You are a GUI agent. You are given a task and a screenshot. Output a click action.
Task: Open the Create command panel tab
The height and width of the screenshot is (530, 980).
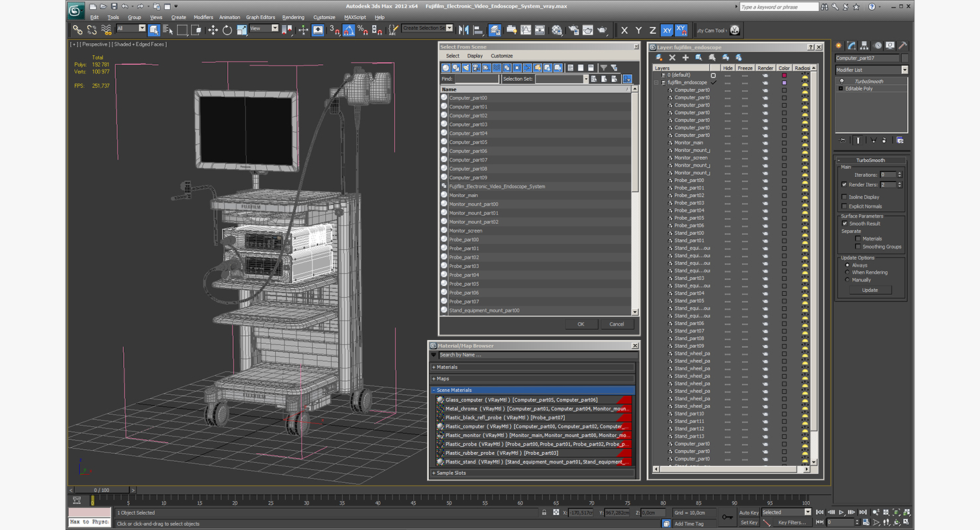click(x=839, y=46)
